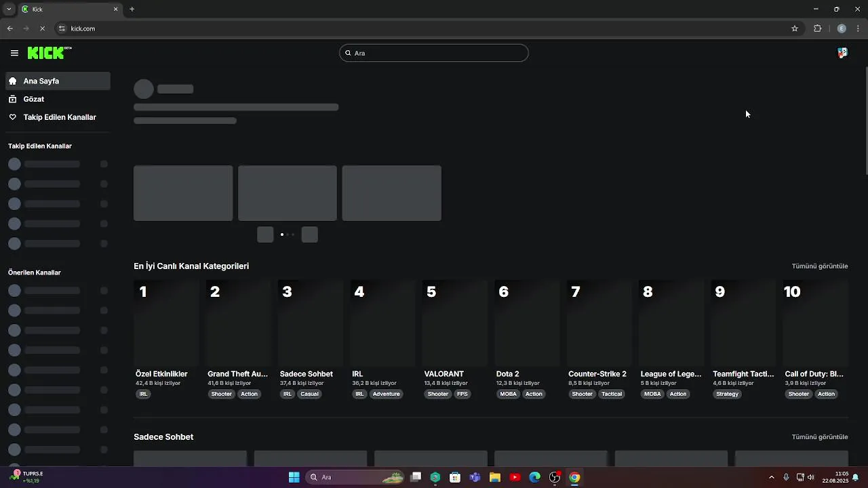Go to Ana Sayfa in sidebar
This screenshot has height=488, width=868.
[58, 81]
